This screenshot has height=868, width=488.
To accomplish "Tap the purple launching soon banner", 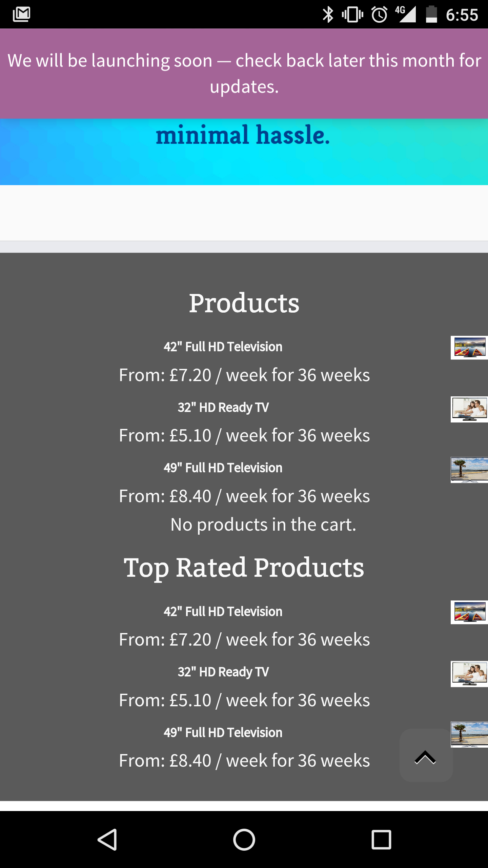I will click(244, 74).
